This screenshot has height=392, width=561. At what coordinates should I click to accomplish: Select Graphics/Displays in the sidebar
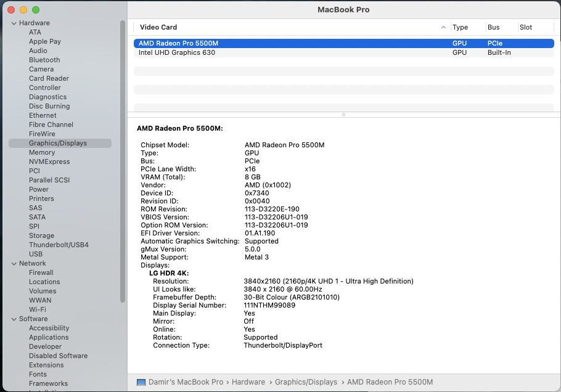pos(60,143)
